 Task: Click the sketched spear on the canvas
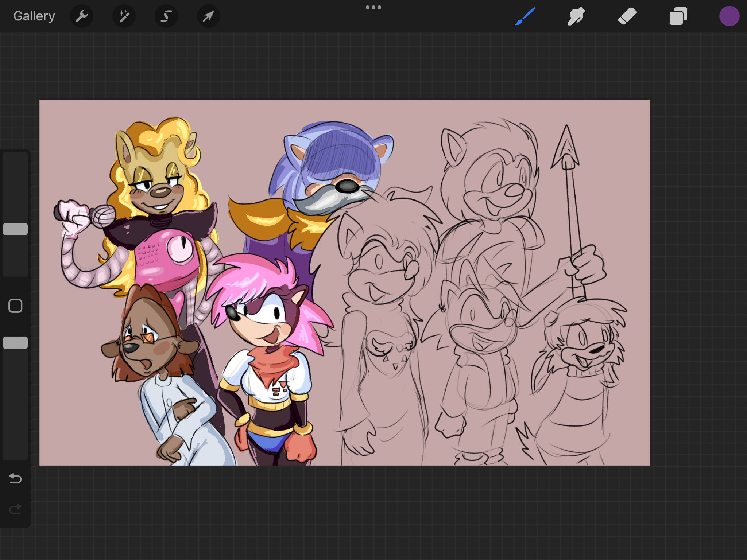(571, 204)
